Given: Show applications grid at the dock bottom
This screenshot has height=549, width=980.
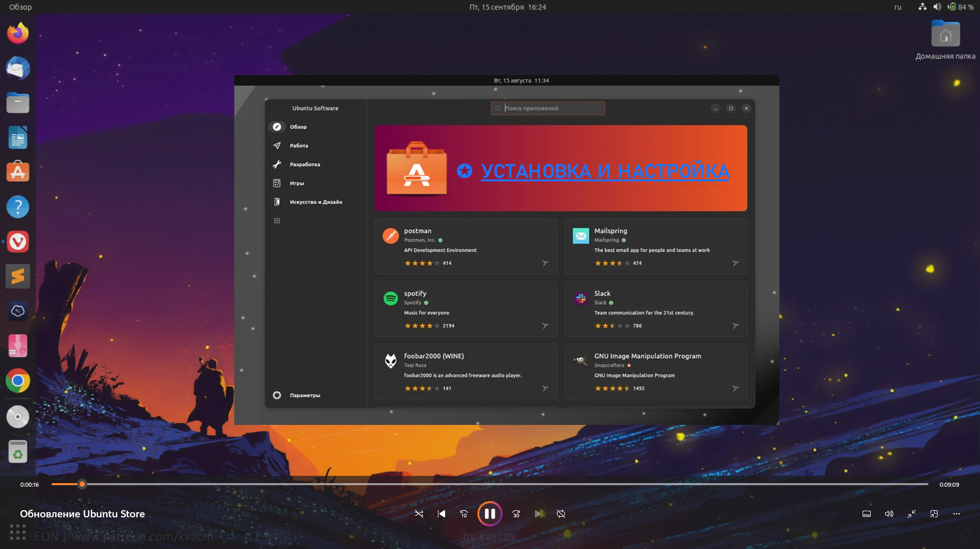Looking at the screenshot, I should click(x=18, y=532).
